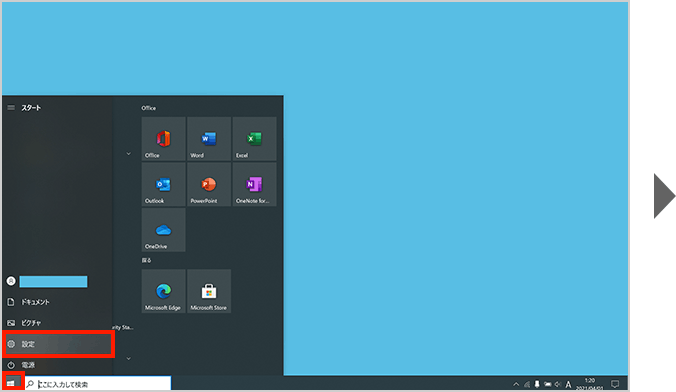
Task: Open the Office app tile
Action: click(163, 139)
